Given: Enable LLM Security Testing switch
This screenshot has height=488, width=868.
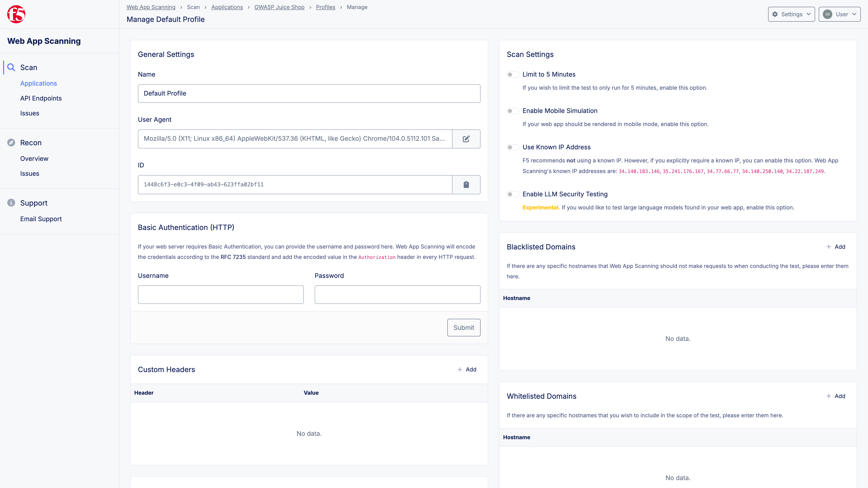Looking at the screenshot, I should [x=512, y=194].
